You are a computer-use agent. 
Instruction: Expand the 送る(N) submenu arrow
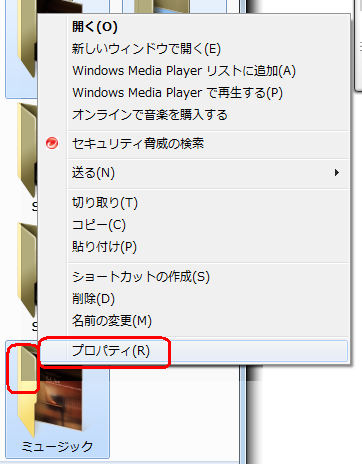pyautogui.click(x=337, y=173)
